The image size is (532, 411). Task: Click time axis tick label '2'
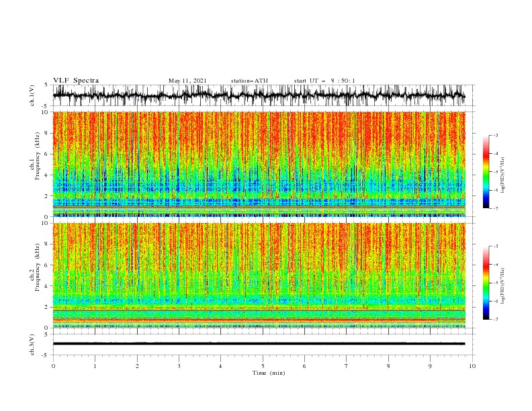pos(137,366)
